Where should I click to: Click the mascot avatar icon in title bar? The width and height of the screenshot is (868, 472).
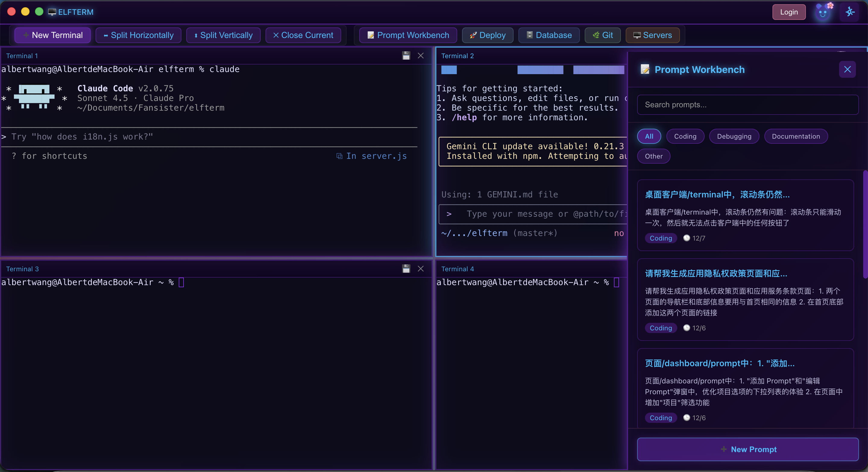pyautogui.click(x=823, y=12)
